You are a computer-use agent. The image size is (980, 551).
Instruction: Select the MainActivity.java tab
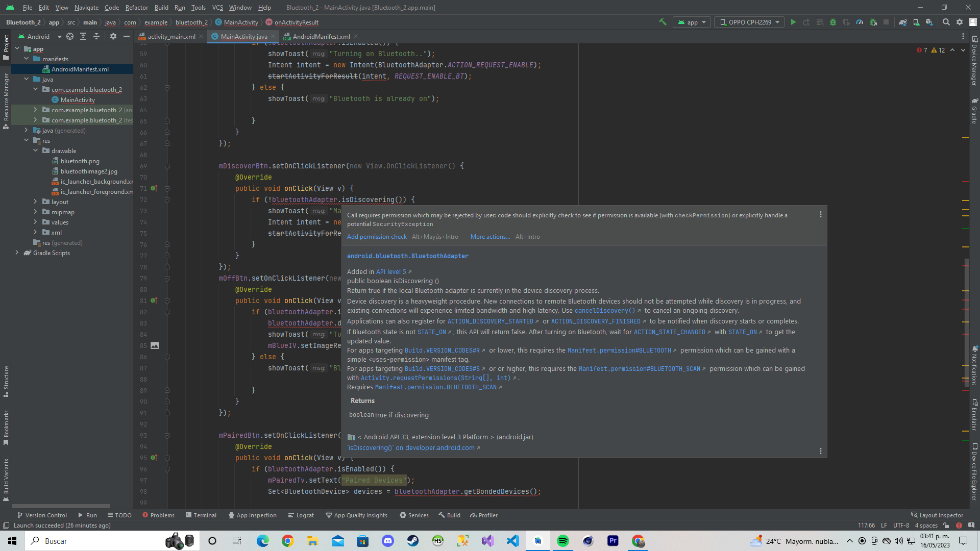[243, 36]
